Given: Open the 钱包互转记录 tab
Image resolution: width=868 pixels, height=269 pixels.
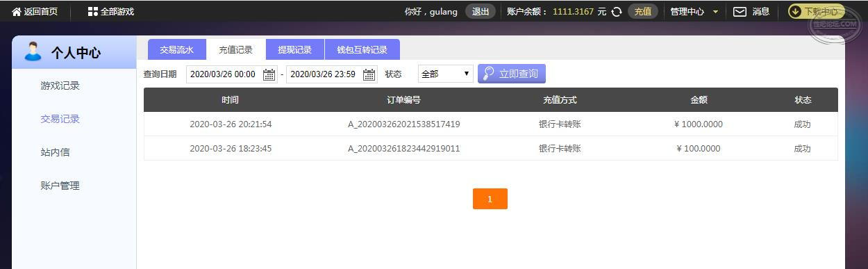Looking at the screenshot, I should tap(362, 50).
